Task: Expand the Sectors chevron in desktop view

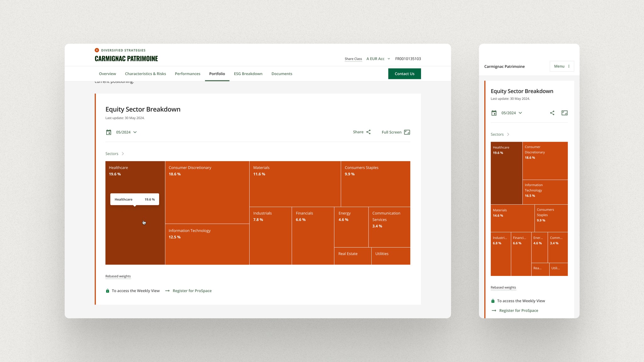Action: [123, 154]
